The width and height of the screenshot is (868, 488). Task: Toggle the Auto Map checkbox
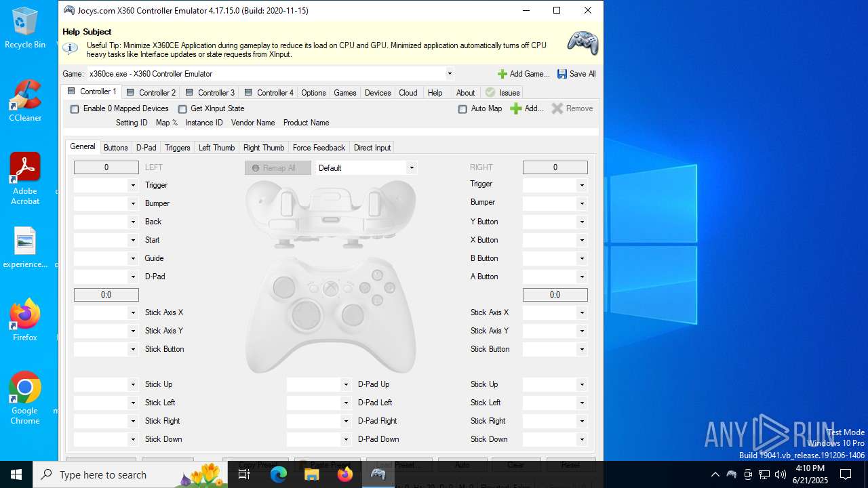[462, 109]
